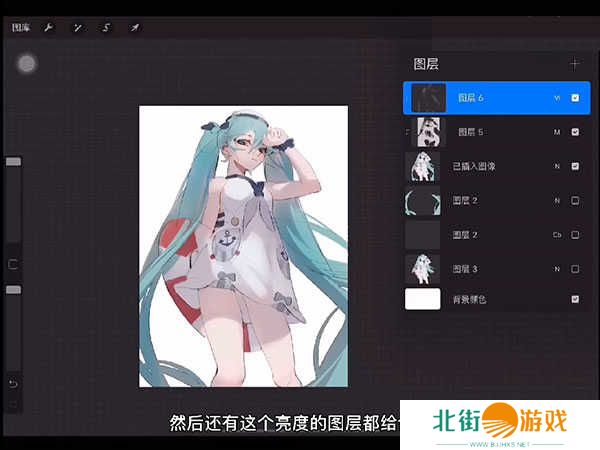Click the upper brush size slider handle
This screenshot has height=450, width=600.
tap(13, 161)
